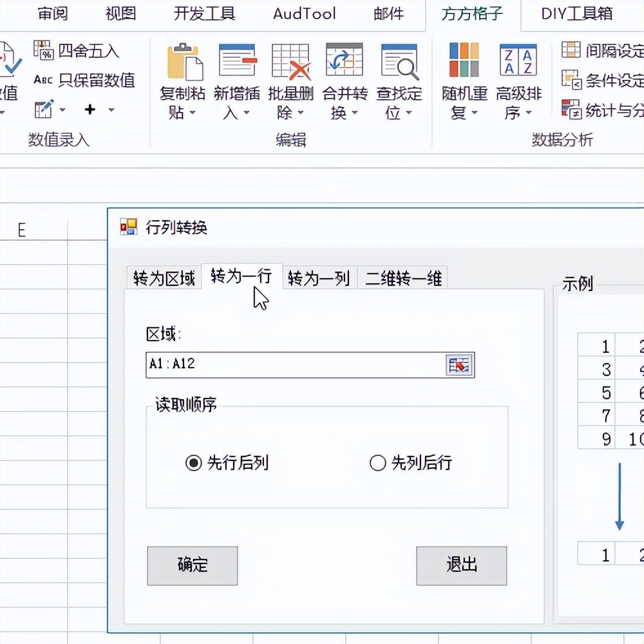Open the 审阅 ribbon tab
Screen dimensions: 644x644
[x=53, y=14]
